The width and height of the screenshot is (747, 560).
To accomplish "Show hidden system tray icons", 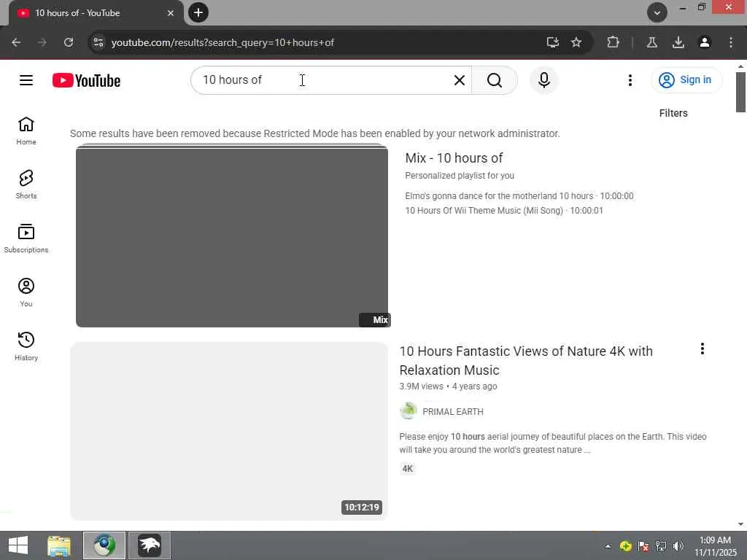I will 608,546.
